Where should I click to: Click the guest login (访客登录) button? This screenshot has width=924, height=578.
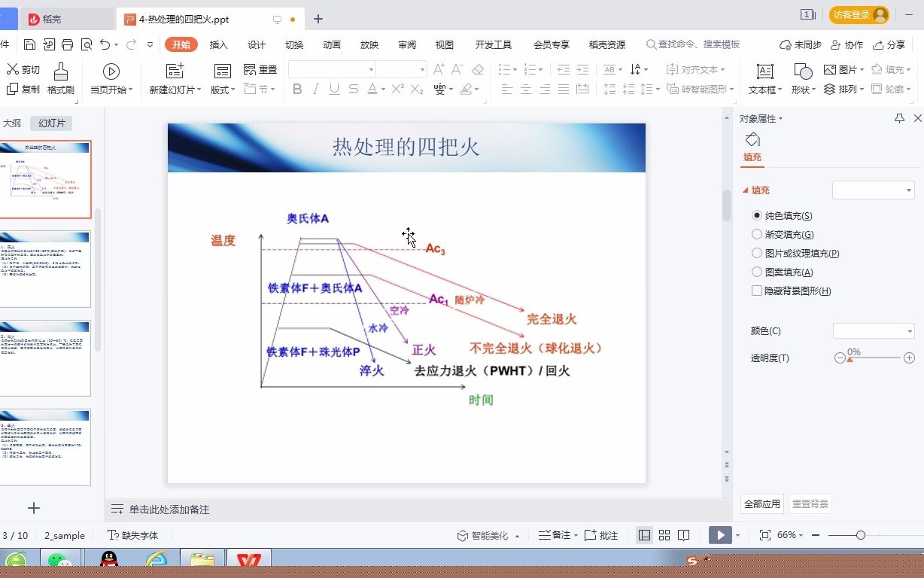tap(859, 15)
